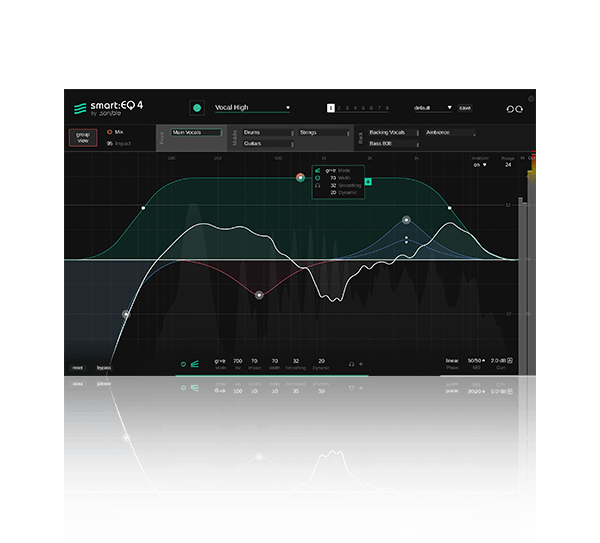Toggle the auto gain icon beside 2.0 dB

[510, 360]
